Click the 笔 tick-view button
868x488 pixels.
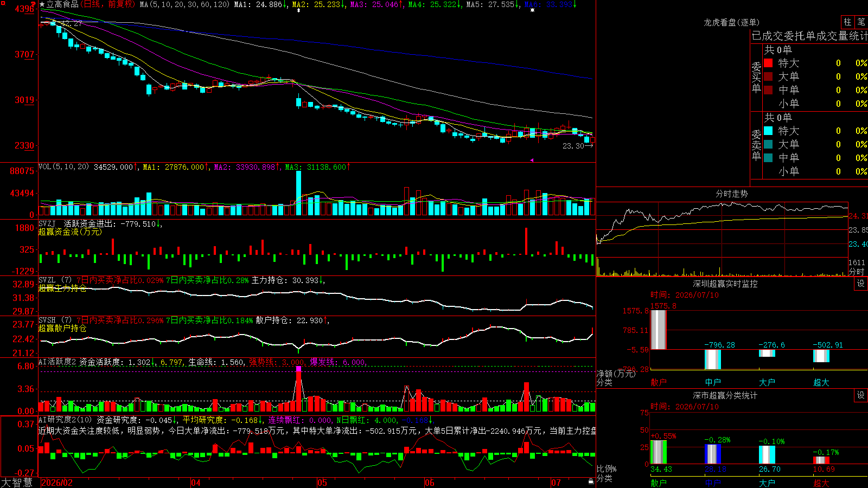861,22
